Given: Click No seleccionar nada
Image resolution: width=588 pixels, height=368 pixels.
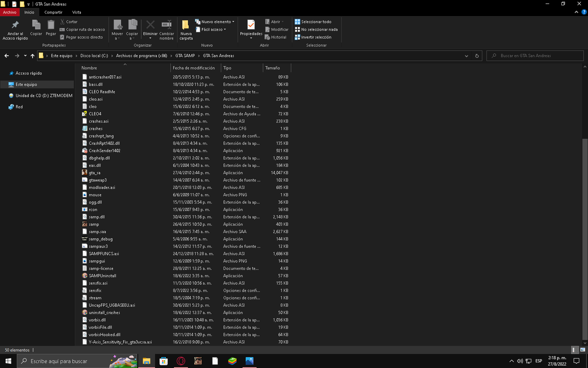Looking at the screenshot, I should tap(316, 29).
